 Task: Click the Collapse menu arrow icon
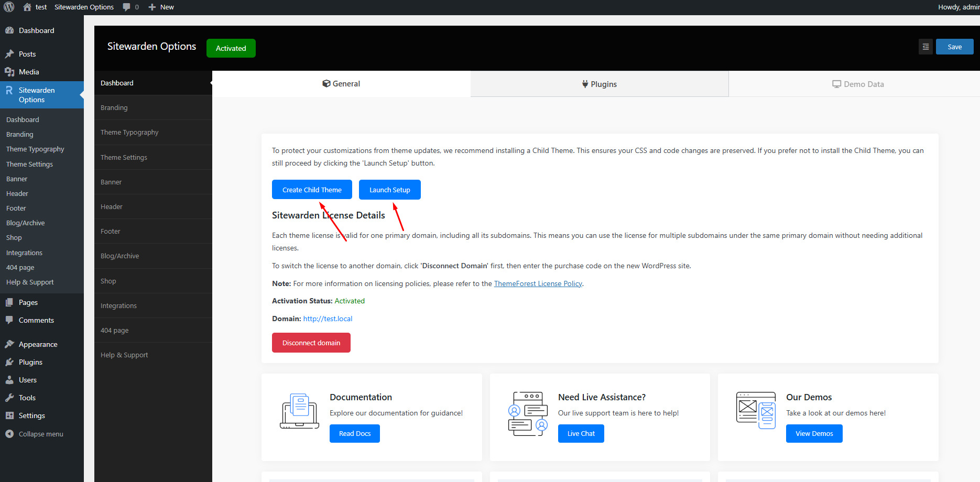(x=9, y=434)
